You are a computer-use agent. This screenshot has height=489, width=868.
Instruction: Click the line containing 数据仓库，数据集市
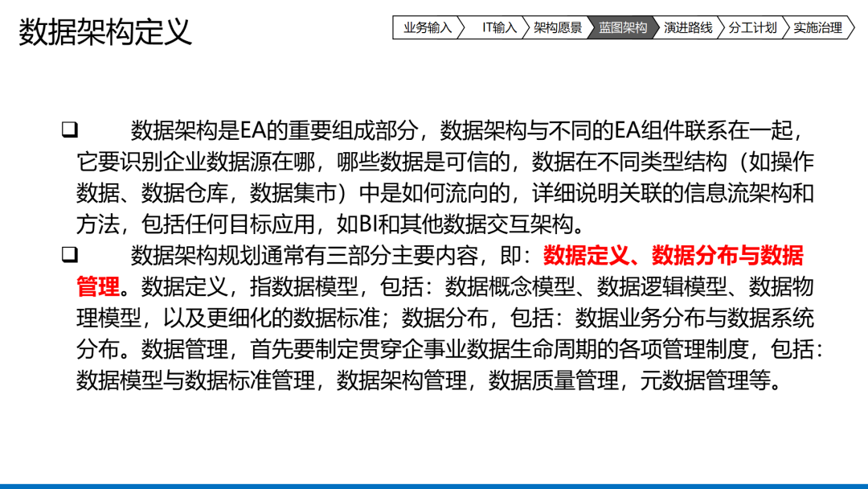[445, 193]
